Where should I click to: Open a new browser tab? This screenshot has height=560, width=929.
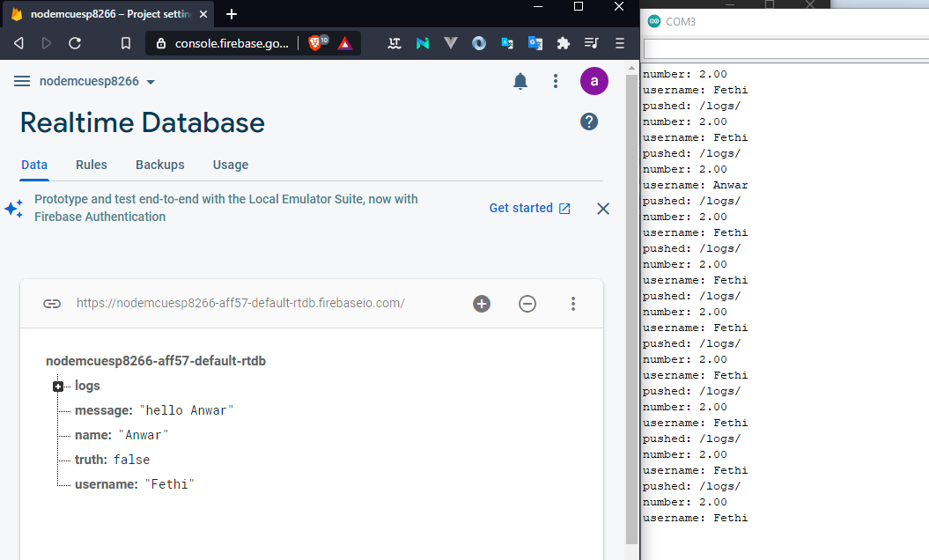[x=232, y=14]
